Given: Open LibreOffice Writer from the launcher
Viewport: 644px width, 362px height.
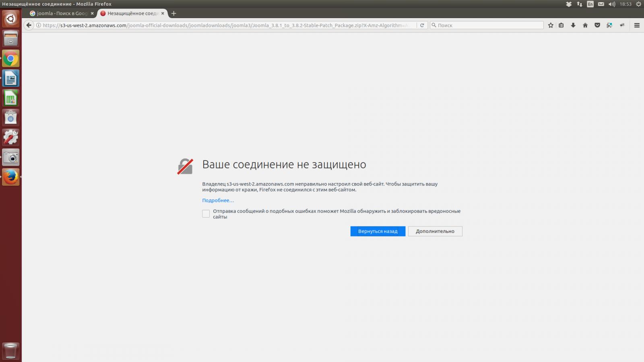Looking at the screenshot, I should click(11, 78).
